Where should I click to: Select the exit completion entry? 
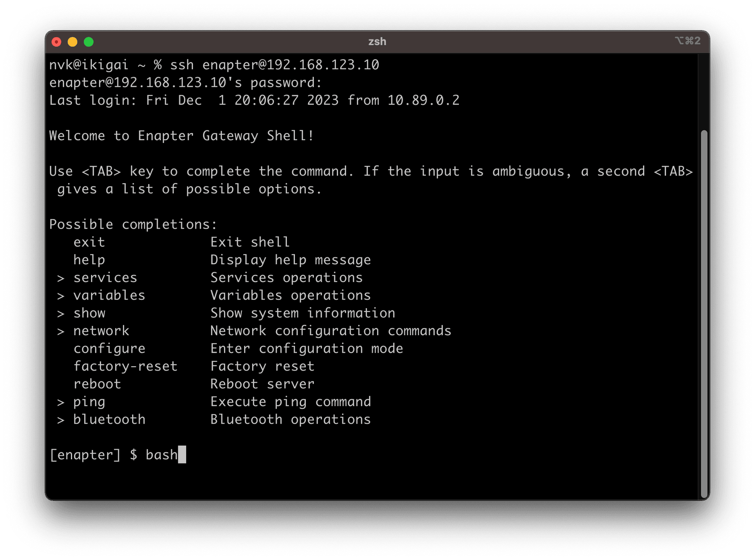pos(89,242)
